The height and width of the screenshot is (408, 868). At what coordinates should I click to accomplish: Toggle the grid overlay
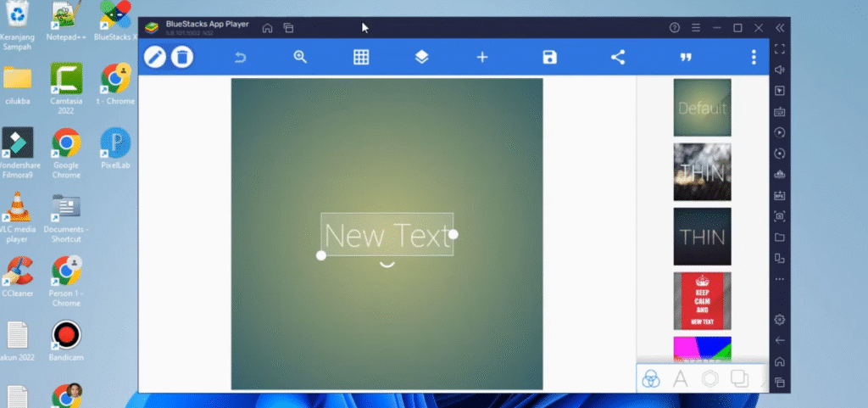click(x=361, y=57)
